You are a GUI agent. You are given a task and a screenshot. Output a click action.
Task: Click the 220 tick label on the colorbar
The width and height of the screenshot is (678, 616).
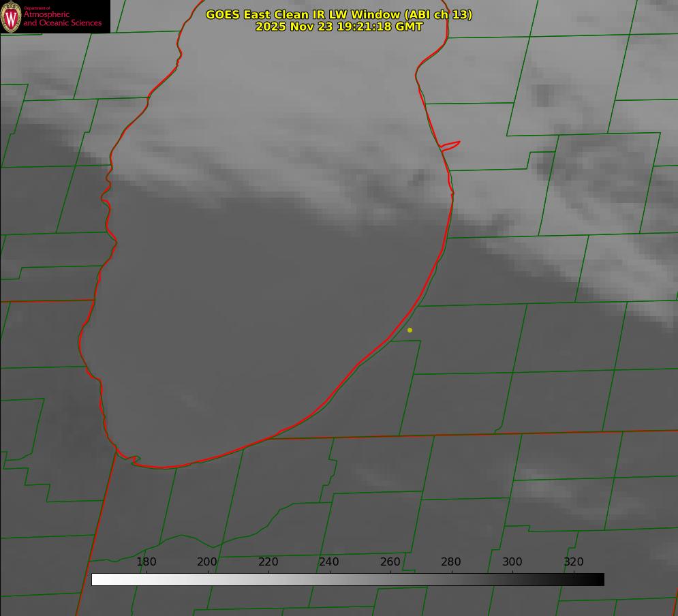pyautogui.click(x=268, y=562)
